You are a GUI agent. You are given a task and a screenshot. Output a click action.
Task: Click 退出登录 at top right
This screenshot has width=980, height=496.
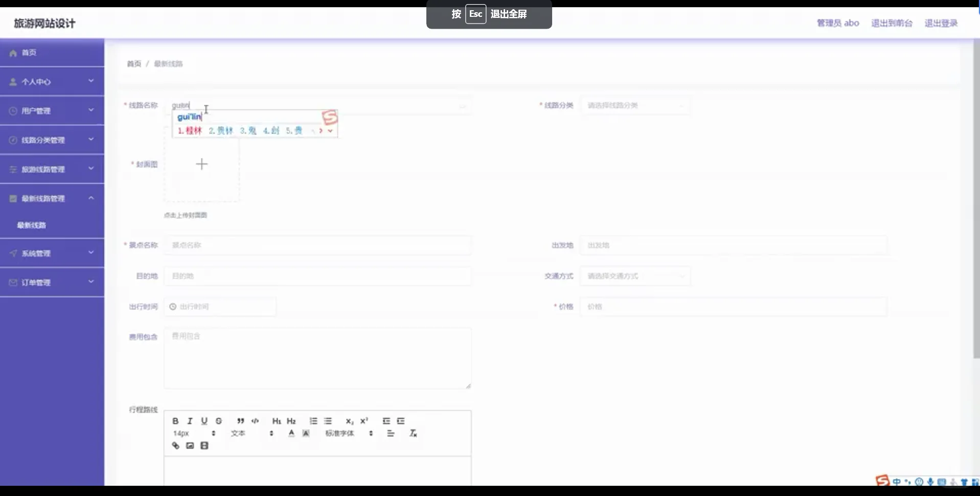pyautogui.click(x=941, y=23)
